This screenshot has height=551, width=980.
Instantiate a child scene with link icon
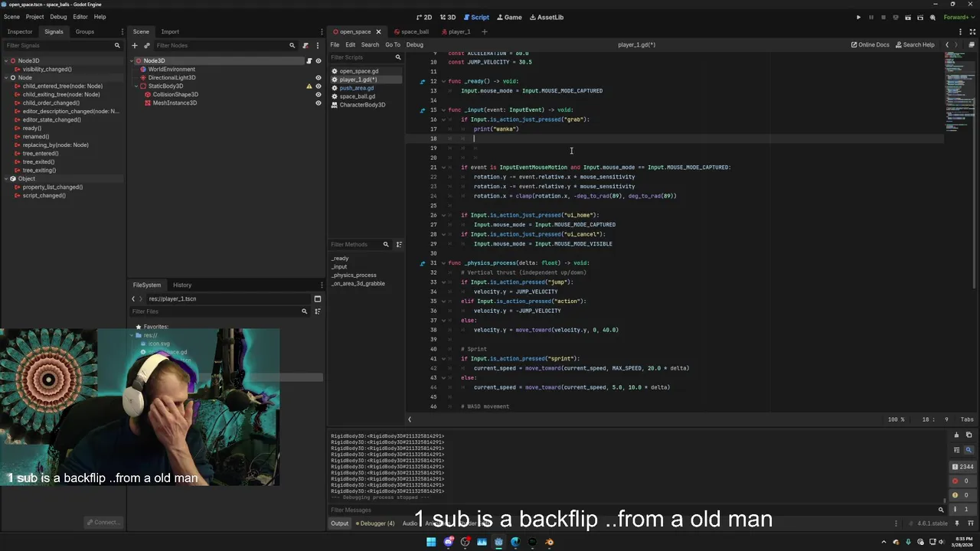(x=146, y=45)
